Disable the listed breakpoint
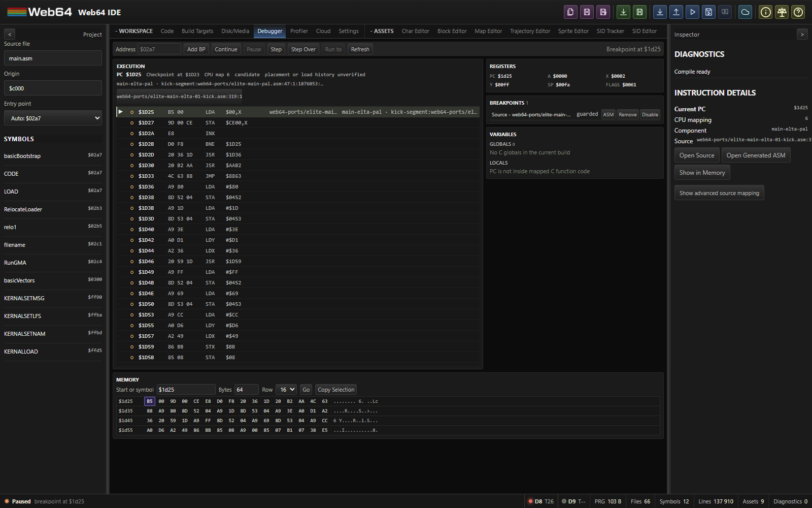Viewport: 812px width, 508px height. [650, 115]
